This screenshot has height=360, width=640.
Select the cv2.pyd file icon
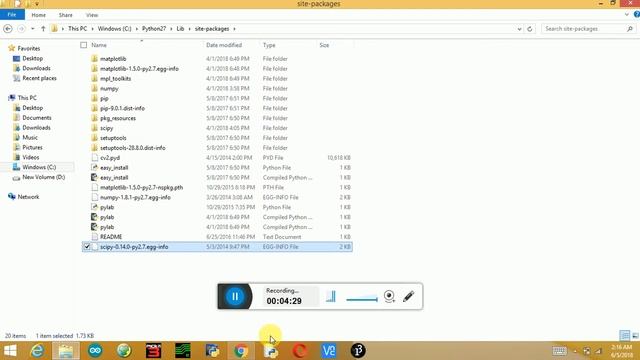click(95, 158)
